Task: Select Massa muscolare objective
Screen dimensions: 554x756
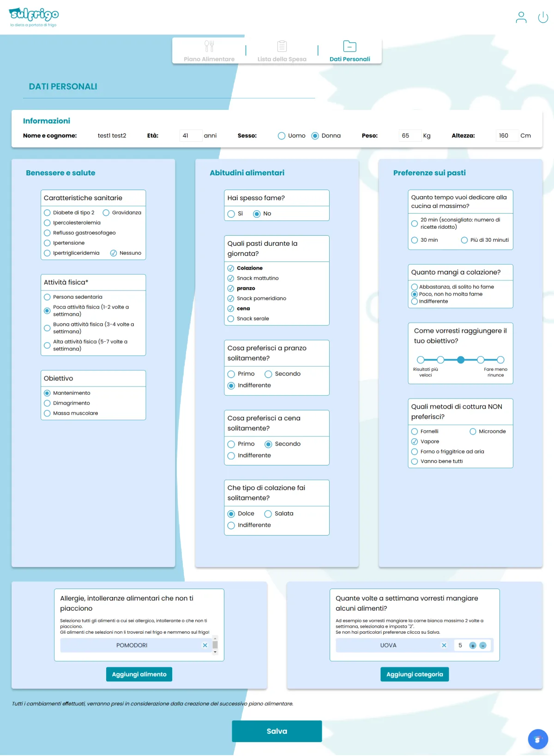Action: 47,413
